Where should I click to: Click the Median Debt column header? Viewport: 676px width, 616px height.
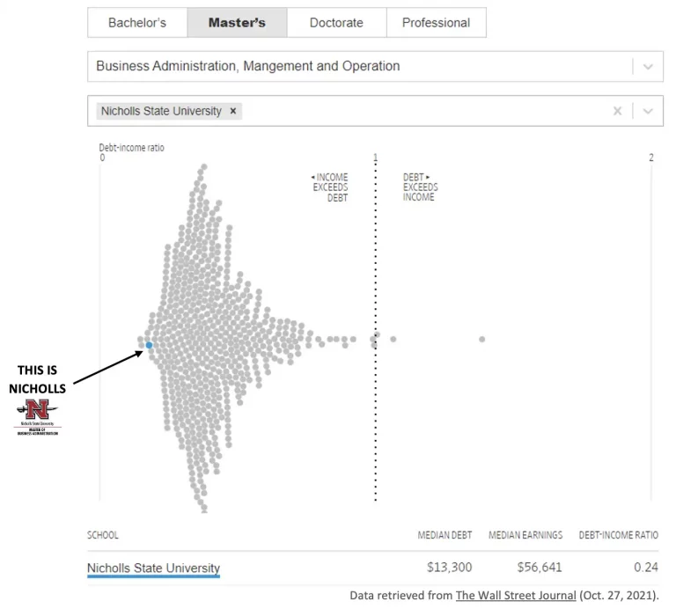(x=445, y=535)
